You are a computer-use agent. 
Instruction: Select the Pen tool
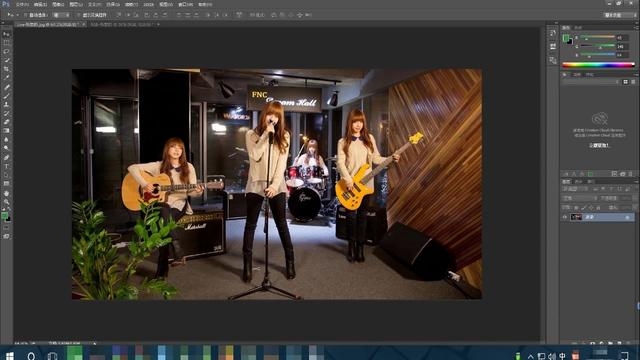(7, 157)
